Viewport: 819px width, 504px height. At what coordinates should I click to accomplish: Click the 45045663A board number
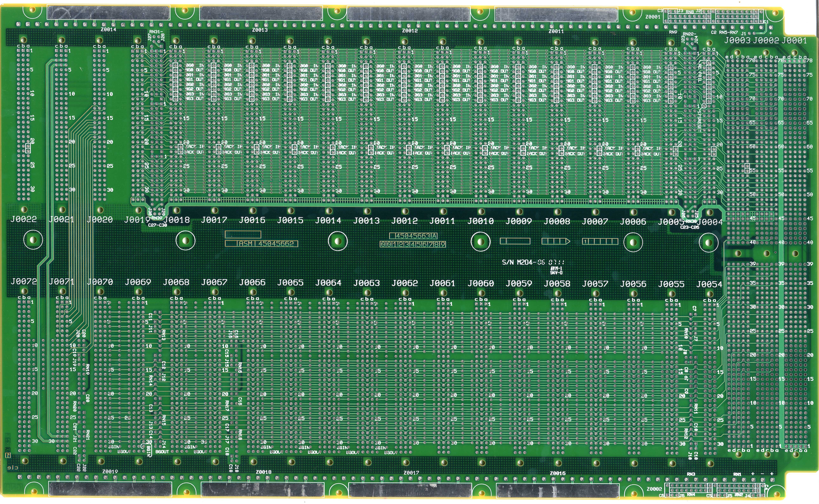(x=413, y=236)
